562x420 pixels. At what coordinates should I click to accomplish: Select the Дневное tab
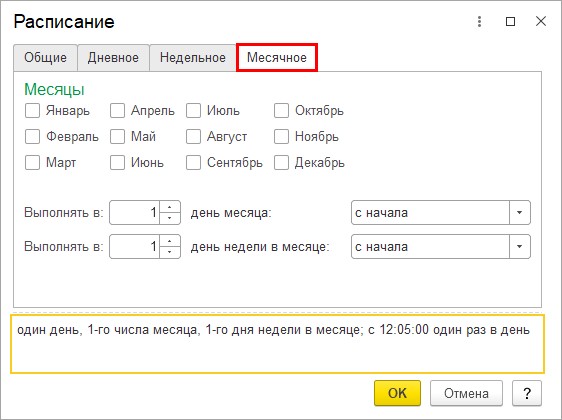[113, 58]
